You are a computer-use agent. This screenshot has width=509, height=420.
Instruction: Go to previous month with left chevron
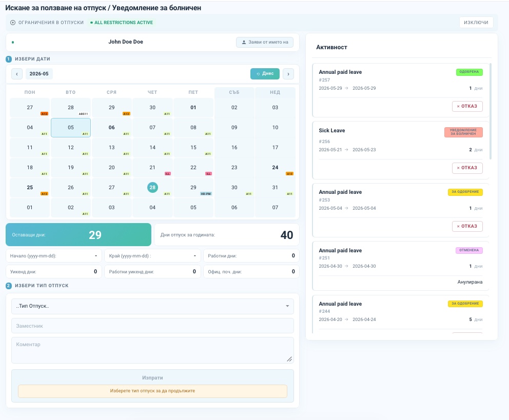point(17,74)
